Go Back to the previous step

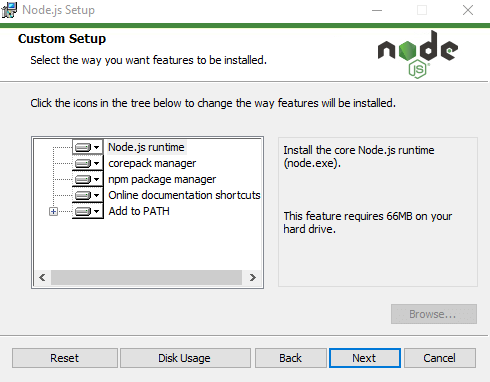pos(290,358)
